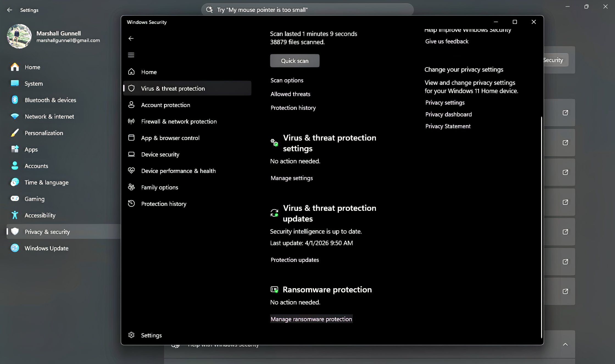Click "Scan lasted 1 minutes 9 seconds" text
This screenshot has width=615, height=364.
coord(313,34)
